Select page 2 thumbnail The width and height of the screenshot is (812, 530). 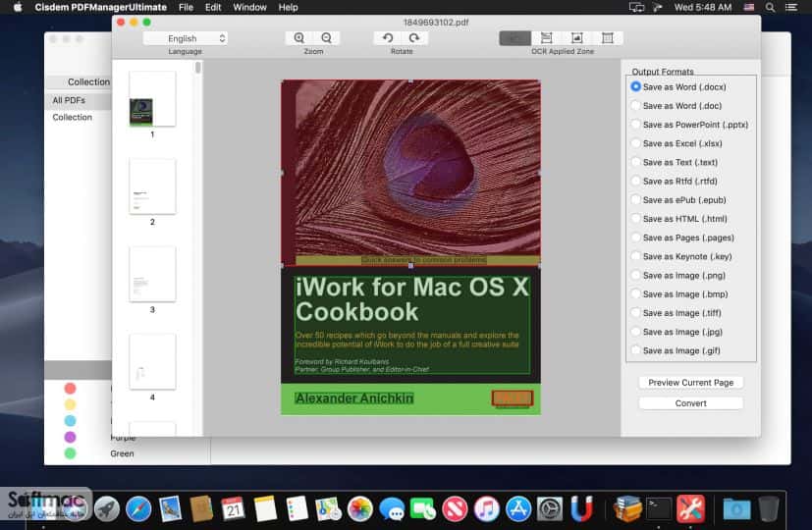click(152, 186)
